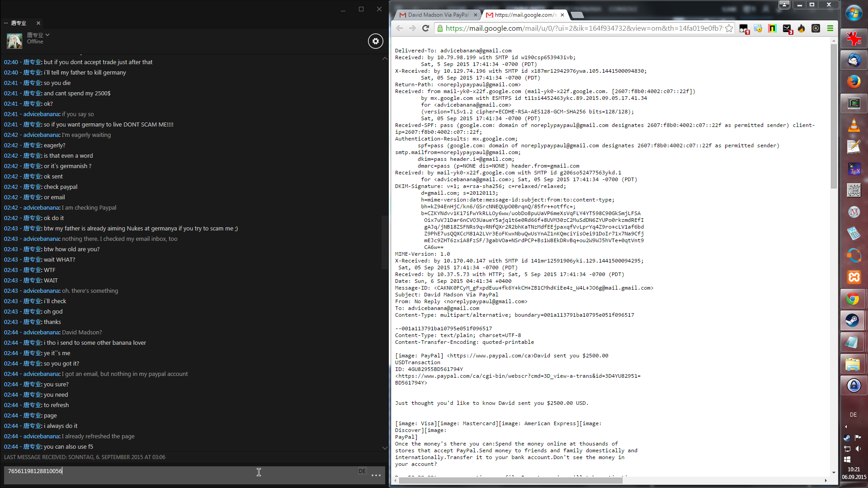Open Chrome green hamburger menu
Viewport: 868px width, 488px height.
(x=830, y=28)
